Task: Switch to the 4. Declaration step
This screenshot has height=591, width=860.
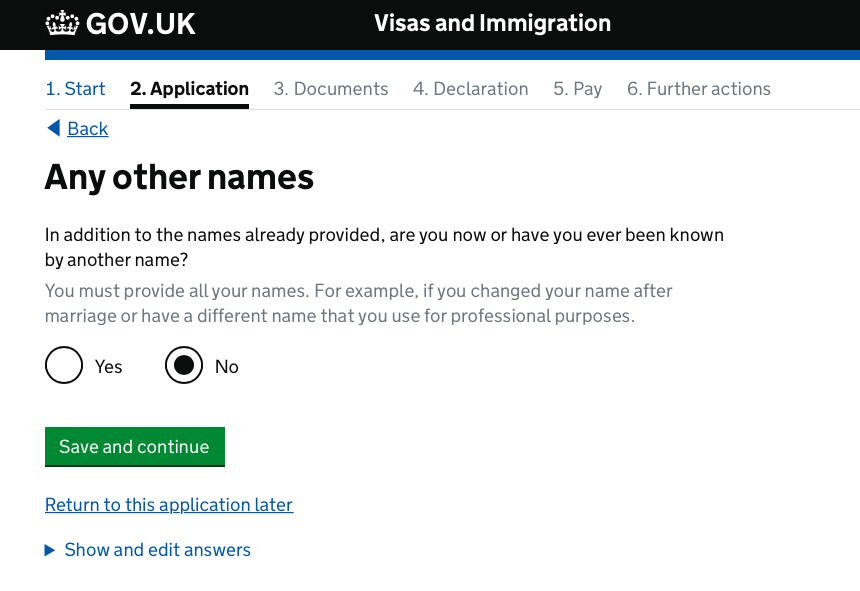Action: point(471,89)
